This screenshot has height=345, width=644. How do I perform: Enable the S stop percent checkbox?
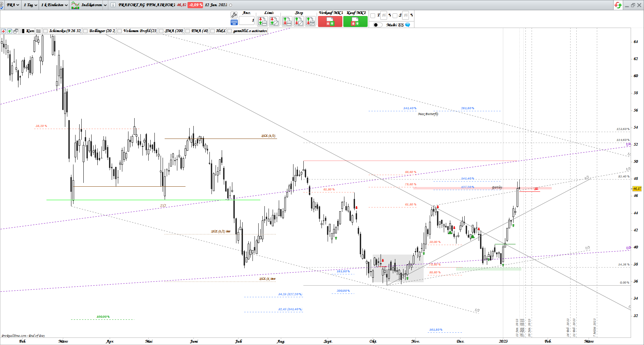point(395,15)
